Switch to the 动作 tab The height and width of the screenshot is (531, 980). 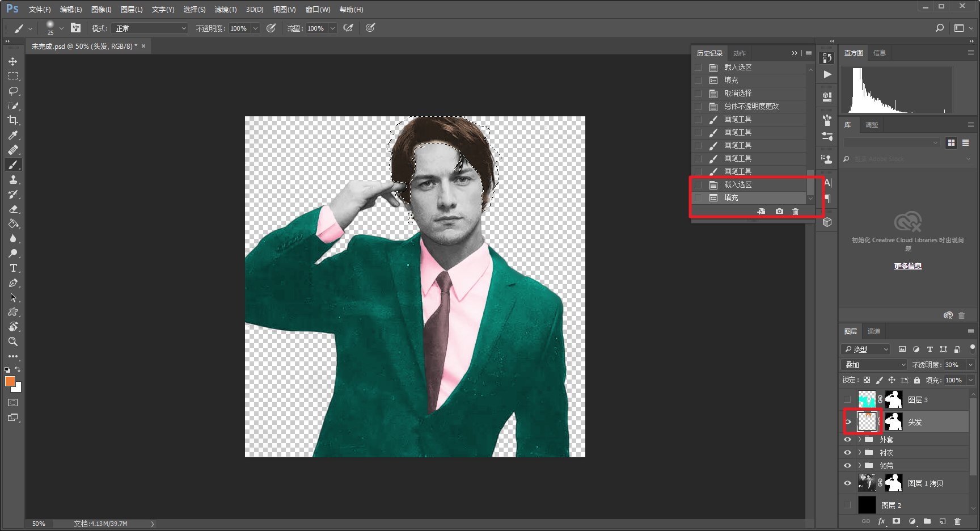740,53
